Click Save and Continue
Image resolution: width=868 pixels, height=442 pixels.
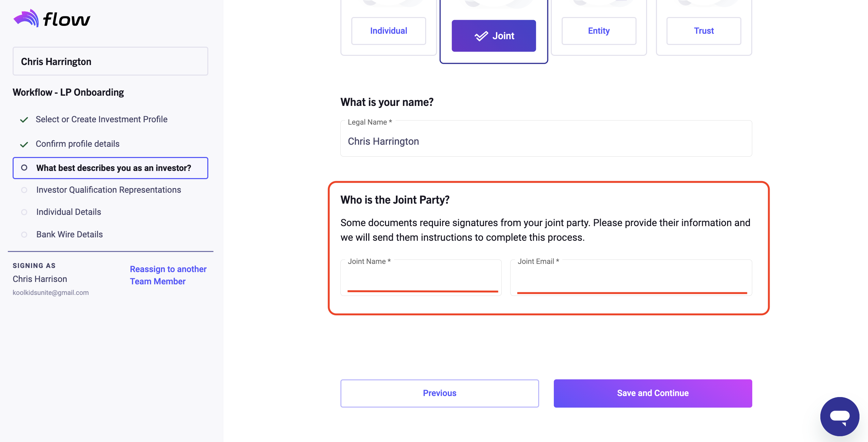(x=653, y=393)
